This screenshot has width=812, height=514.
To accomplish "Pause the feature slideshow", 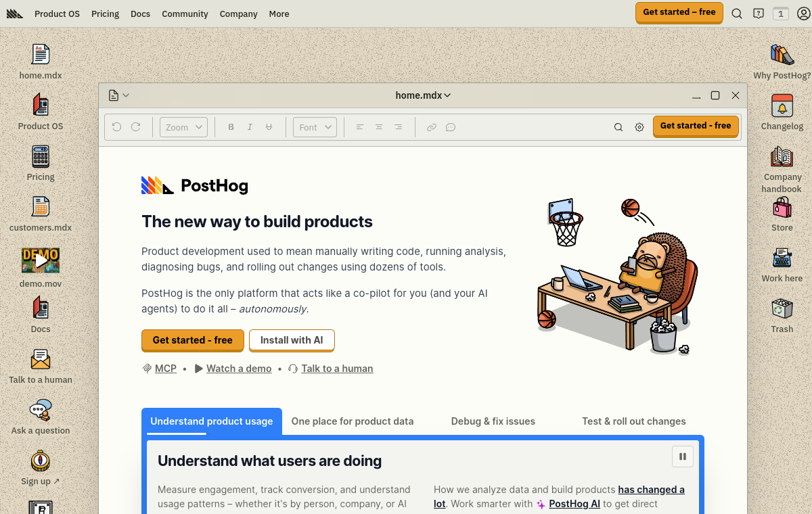I will pyautogui.click(x=683, y=457).
